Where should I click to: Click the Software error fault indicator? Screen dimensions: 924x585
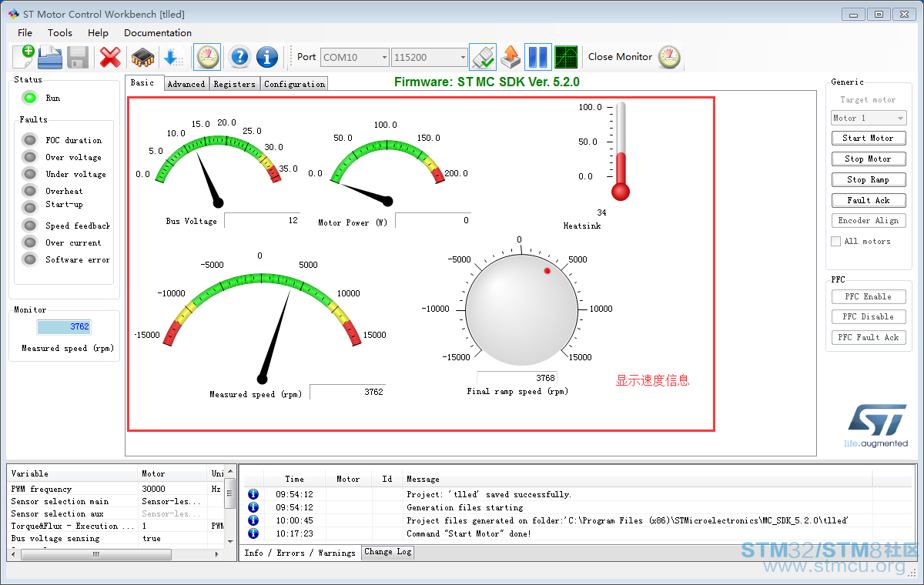(30, 259)
